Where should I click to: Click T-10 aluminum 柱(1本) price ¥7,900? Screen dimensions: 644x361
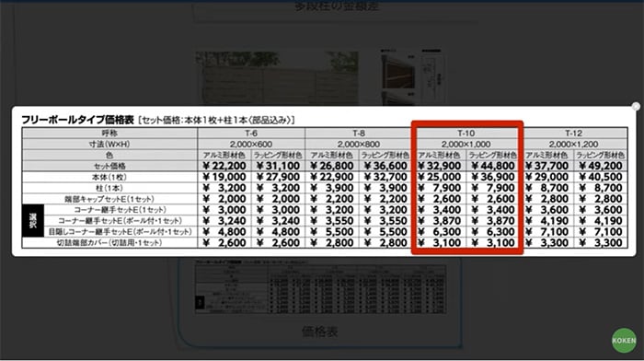tap(440, 188)
